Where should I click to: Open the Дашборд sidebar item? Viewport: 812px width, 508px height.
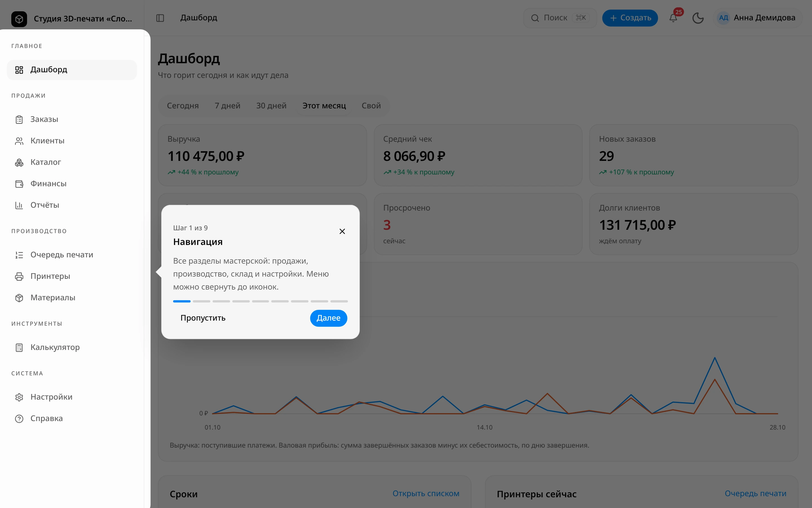click(72, 70)
